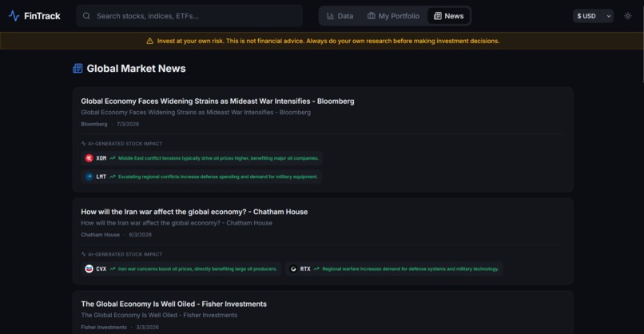Open the Chatham House Iran war article

click(x=194, y=212)
